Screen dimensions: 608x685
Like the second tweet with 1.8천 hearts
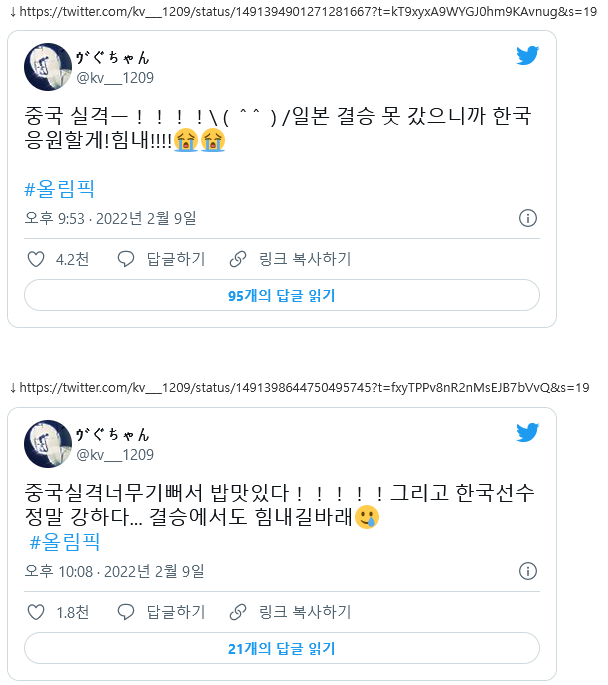coord(36,612)
